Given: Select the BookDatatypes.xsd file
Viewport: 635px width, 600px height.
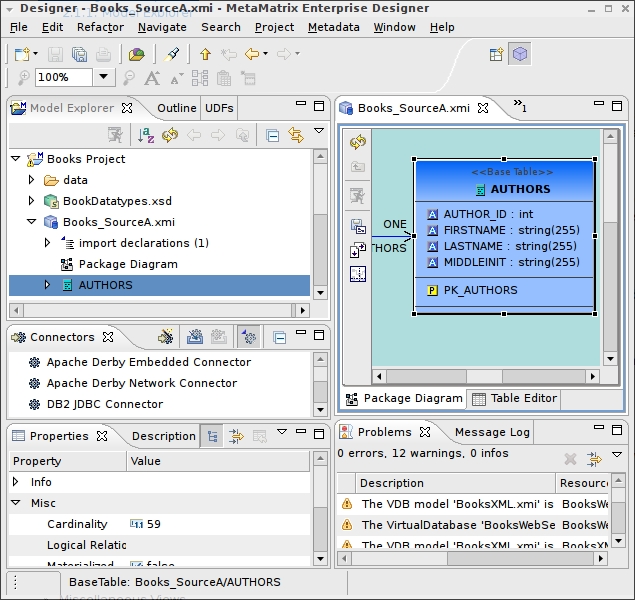Looking at the screenshot, I should pos(117,201).
